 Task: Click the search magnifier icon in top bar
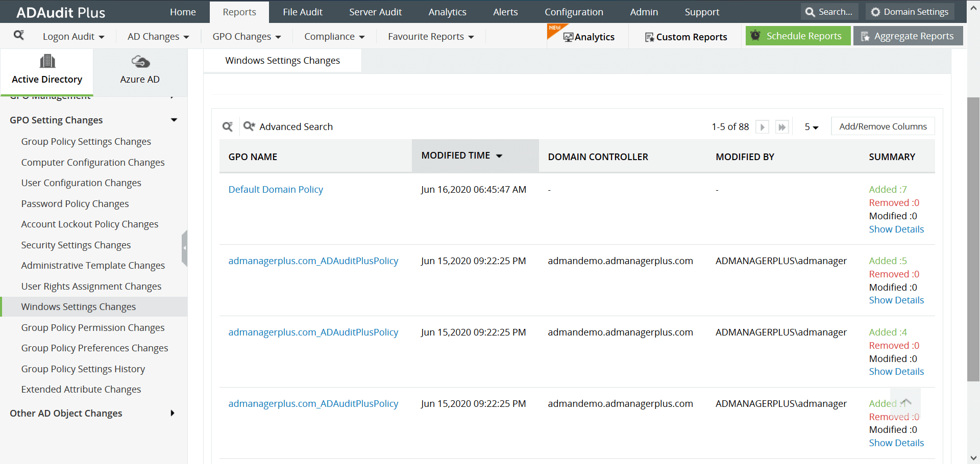click(x=810, y=12)
